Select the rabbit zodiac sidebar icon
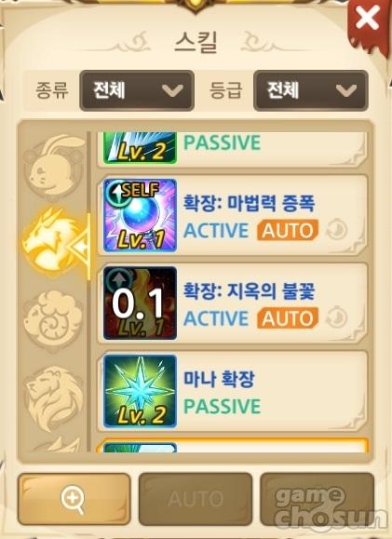Screen dimensions: 392x539 [x=54, y=167]
